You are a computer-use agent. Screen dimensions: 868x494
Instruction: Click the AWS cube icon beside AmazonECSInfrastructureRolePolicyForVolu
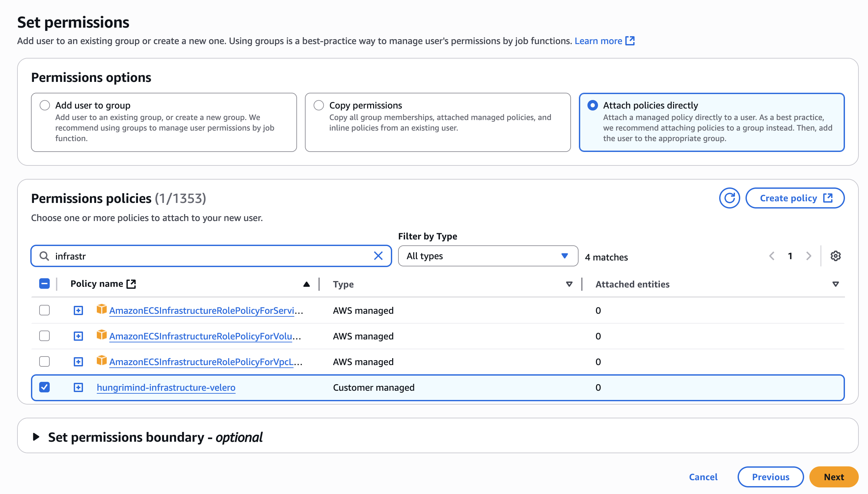101,336
